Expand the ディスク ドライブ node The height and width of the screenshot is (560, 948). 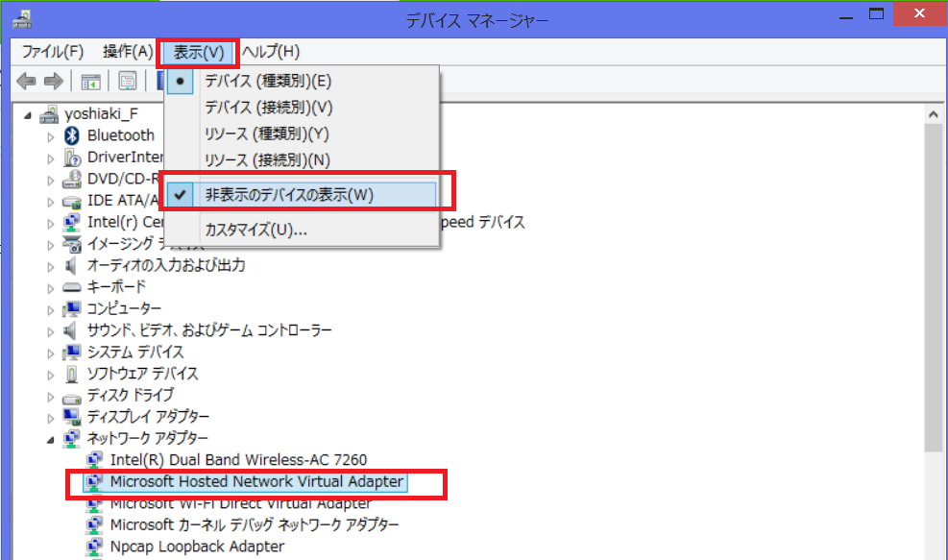[51, 397]
